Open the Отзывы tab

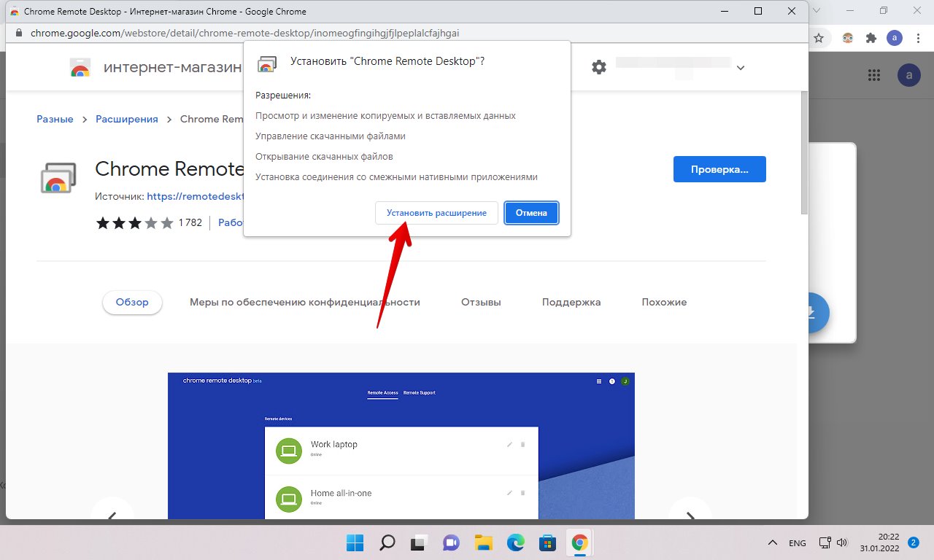click(x=481, y=302)
